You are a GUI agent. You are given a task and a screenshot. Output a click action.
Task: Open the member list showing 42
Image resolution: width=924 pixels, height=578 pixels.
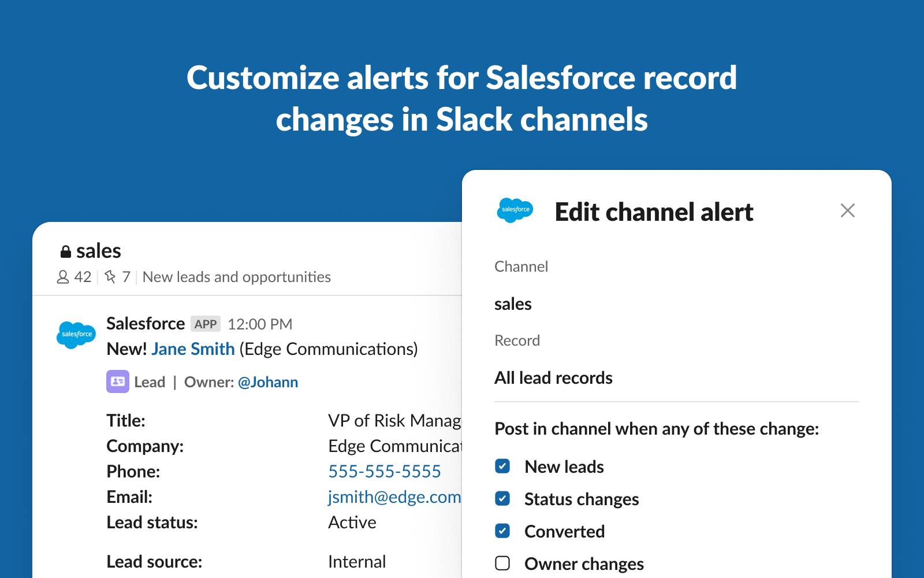click(x=74, y=277)
